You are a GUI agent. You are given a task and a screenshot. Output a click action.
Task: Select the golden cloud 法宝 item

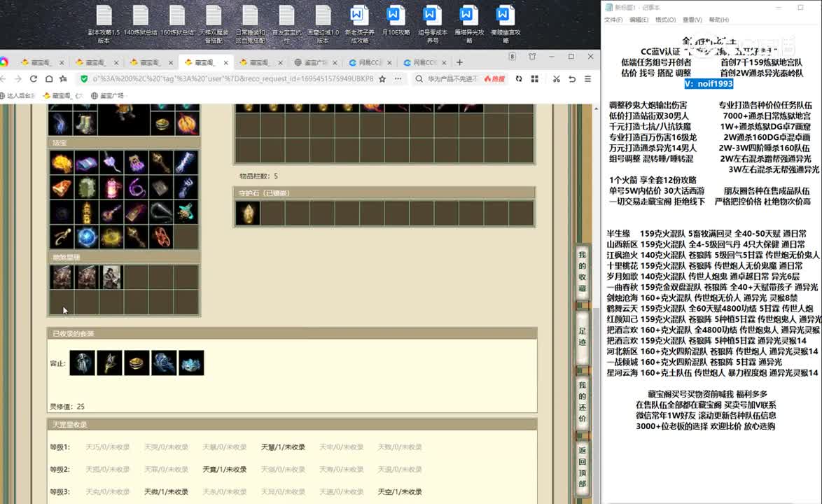coord(62,163)
